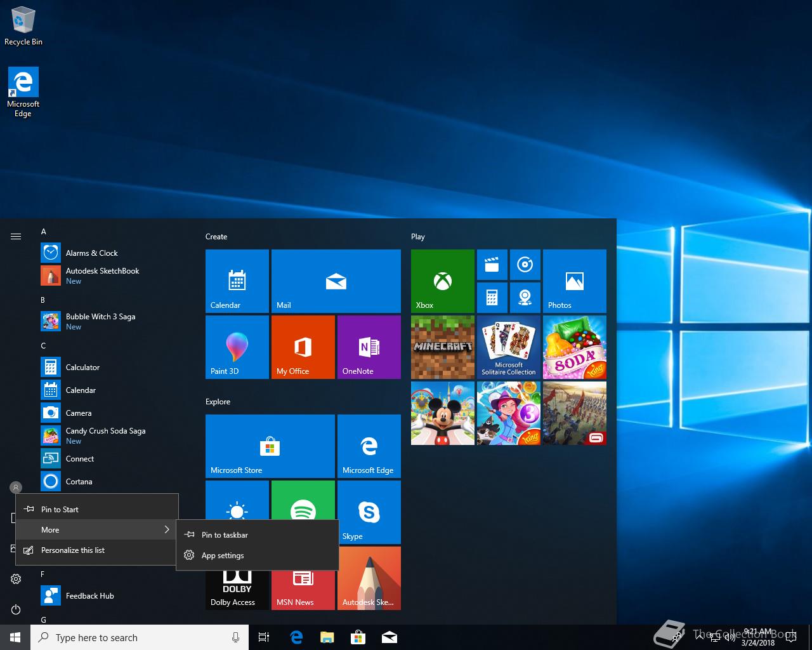Select the Recycle Bin desktop icon

tap(23, 26)
